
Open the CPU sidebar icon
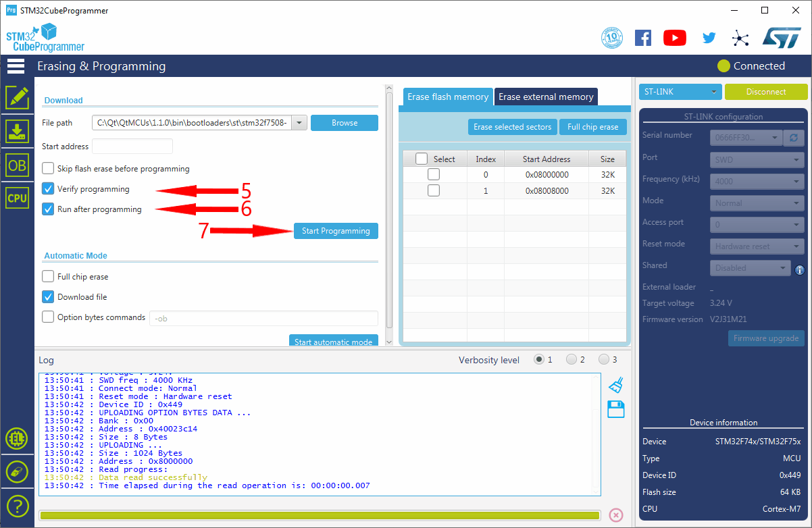pyautogui.click(x=17, y=198)
